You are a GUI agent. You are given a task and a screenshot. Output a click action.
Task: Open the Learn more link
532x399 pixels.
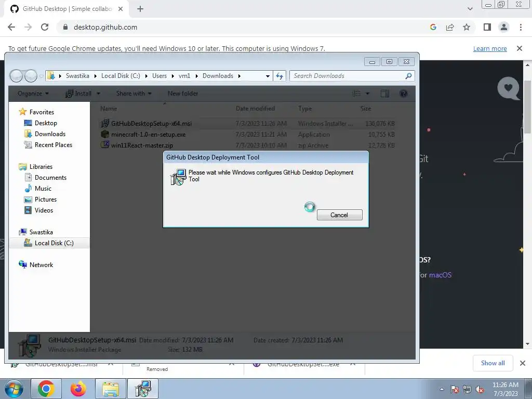click(490, 48)
